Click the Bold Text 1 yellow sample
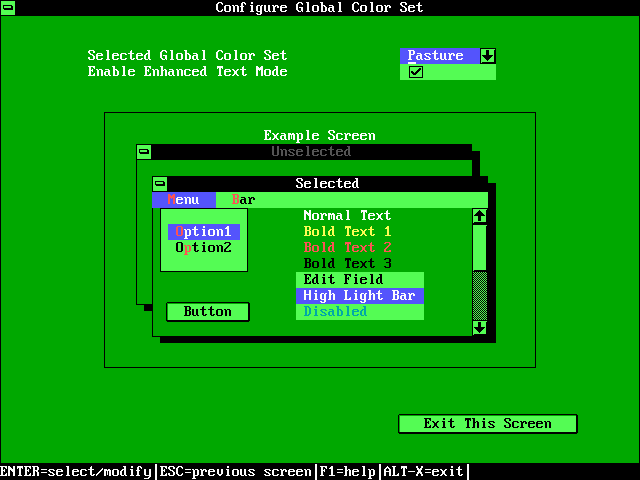The height and width of the screenshot is (480, 640). 347,232
